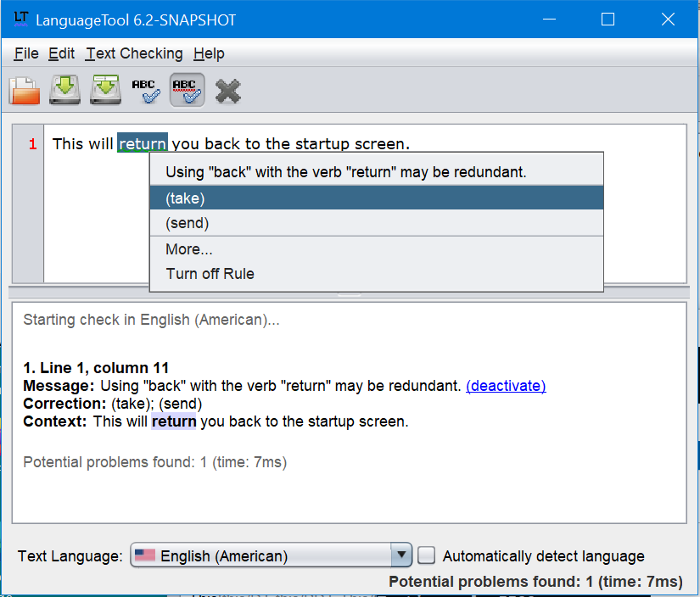Toggle the auto-check ABC toolbar button

[187, 91]
